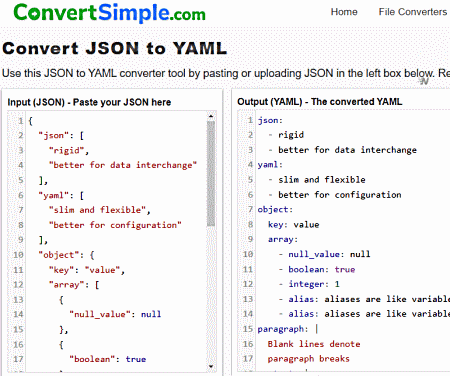Click input line "yaml": [

61,195
